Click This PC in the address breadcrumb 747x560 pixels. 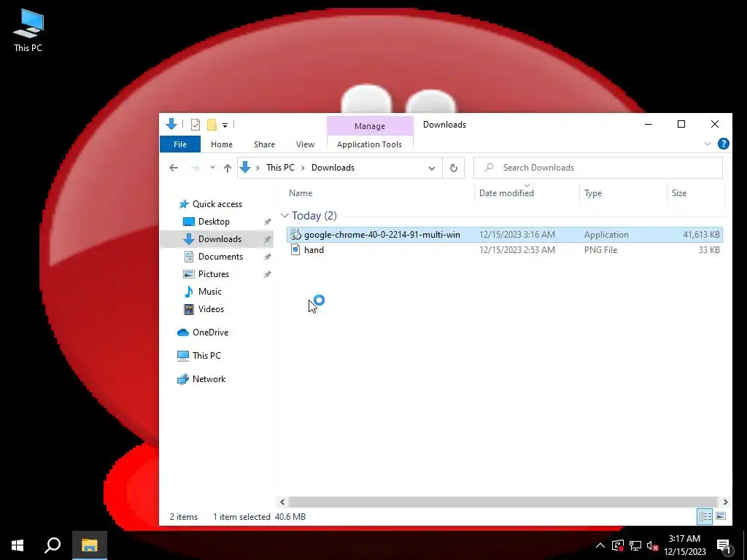280,168
